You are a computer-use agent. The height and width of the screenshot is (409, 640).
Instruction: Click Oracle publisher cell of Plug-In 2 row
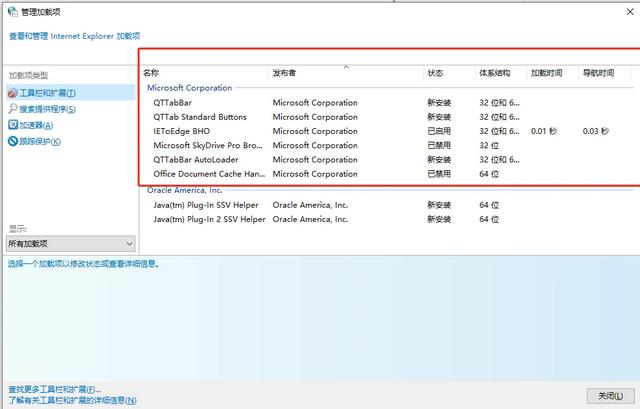click(x=310, y=219)
